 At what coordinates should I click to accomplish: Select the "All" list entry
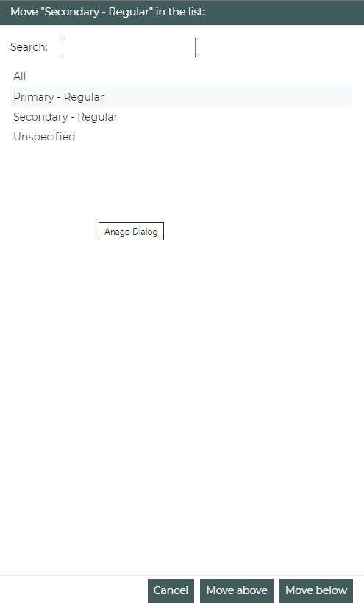181,76
